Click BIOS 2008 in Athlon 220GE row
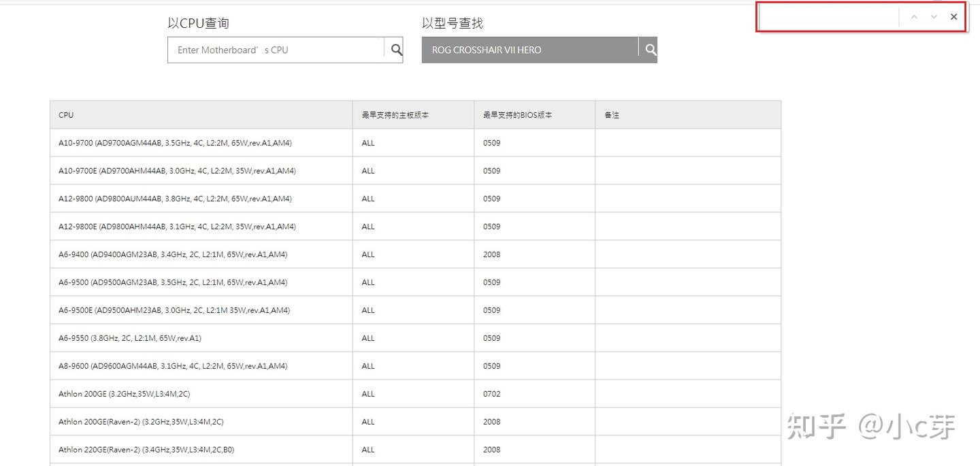Screen dimensions: 980x466 point(491,450)
